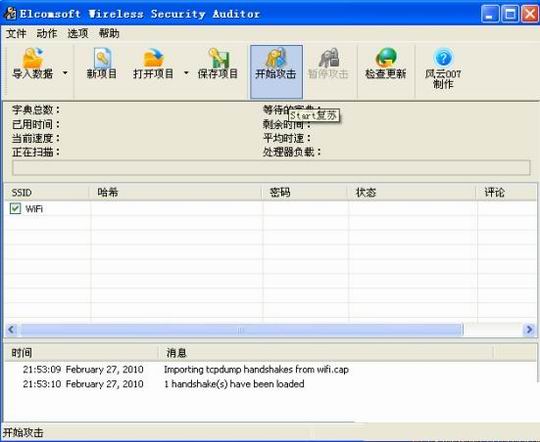Click the attack progress bar
540x442 pixels.
tap(271, 168)
